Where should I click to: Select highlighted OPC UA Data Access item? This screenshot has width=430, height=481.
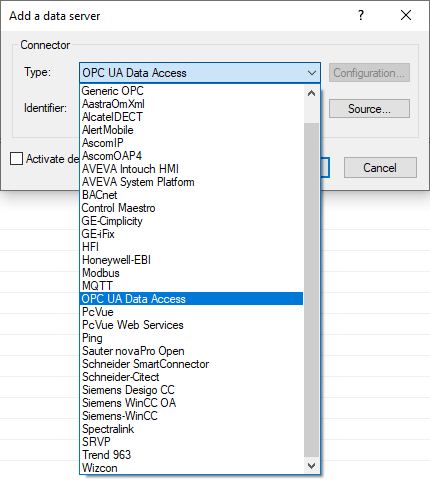click(x=192, y=299)
